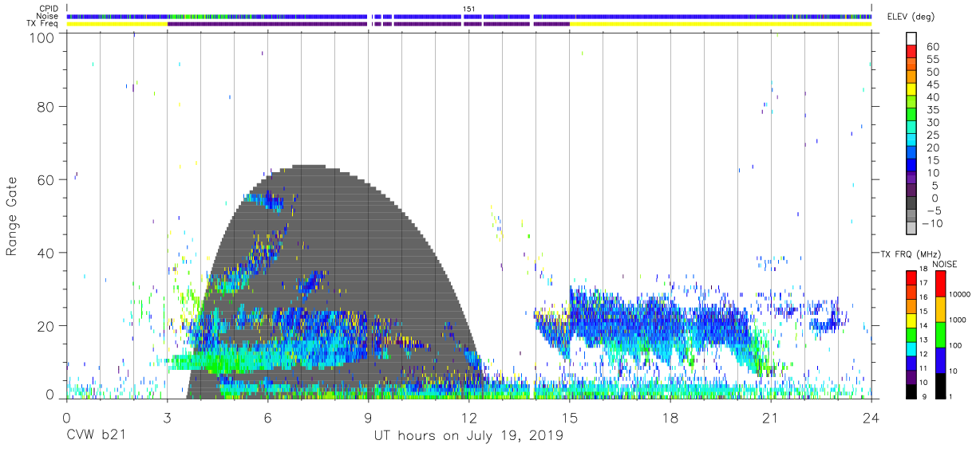Viewport: 980px width, 452px height.
Task: Select the yellow 40–45 degree elevation swatch
Action: coord(911,89)
